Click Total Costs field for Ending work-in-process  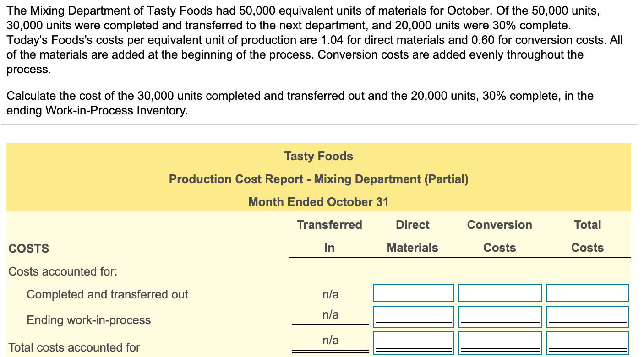tap(588, 317)
